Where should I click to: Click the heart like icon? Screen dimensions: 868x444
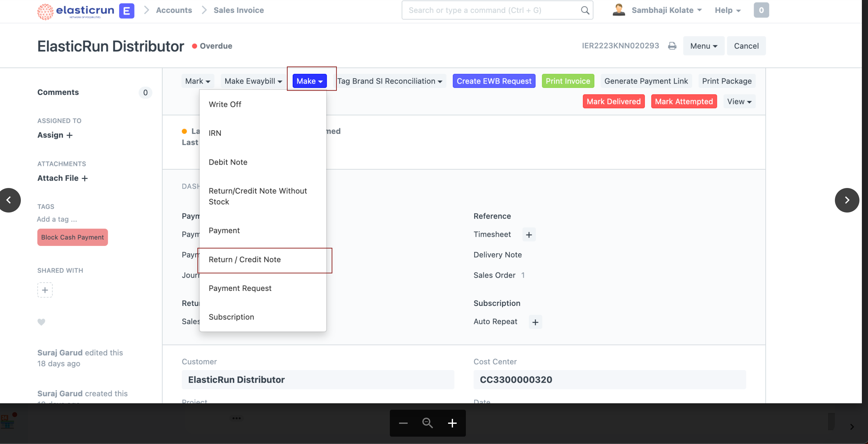click(41, 322)
